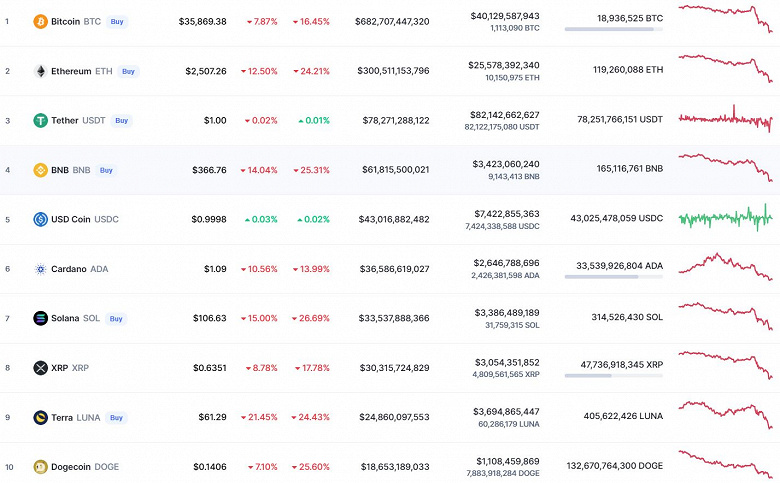Click the blue USD Coin logo
This screenshot has height=483, width=780.
(x=40, y=219)
